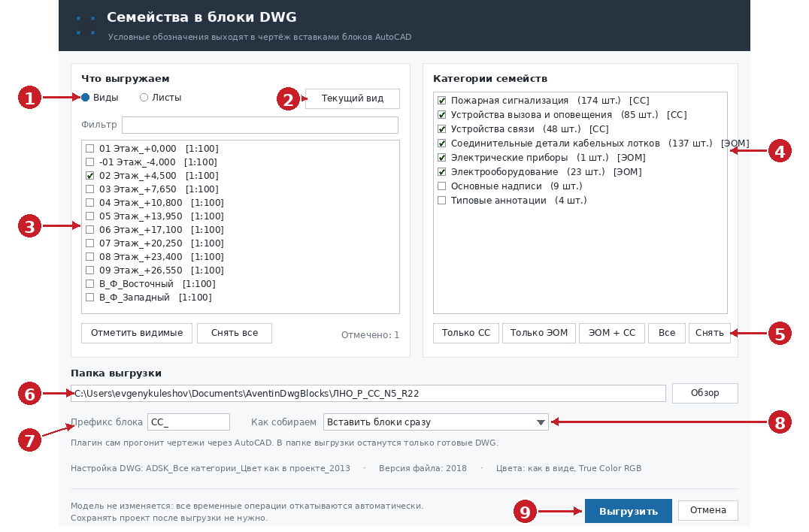Image resolution: width=809 pixels, height=532 pixels.
Task: Click the Отмена button
Action: (708, 510)
